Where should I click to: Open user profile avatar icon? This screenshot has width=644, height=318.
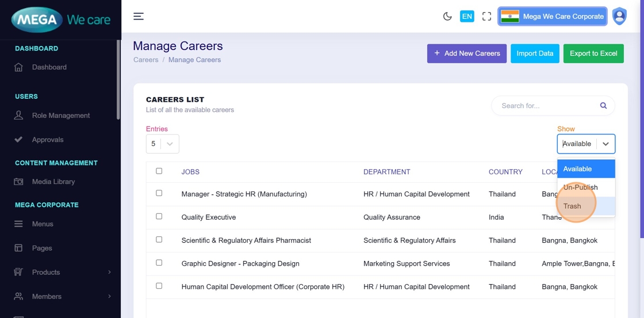(619, 17)
